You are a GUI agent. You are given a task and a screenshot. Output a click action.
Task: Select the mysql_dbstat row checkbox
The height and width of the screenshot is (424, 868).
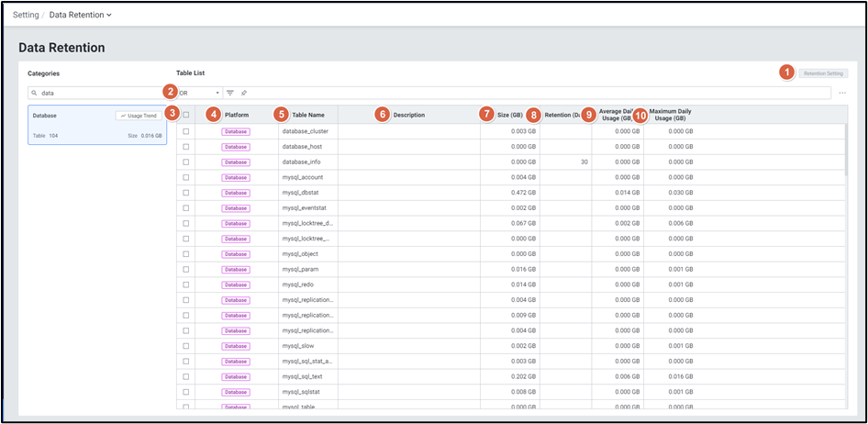[186, 193]
